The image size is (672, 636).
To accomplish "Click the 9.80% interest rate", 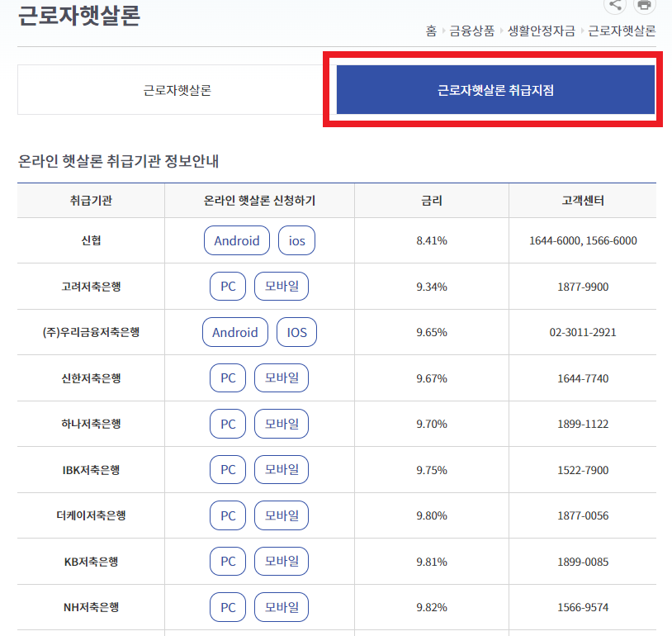I will pos(432,515).
